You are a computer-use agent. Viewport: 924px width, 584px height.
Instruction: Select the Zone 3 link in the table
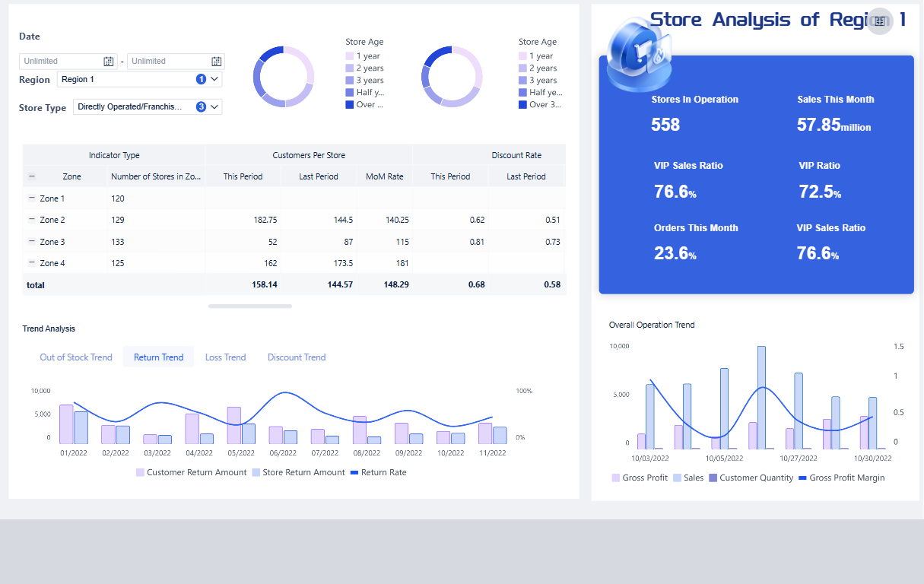coord(50,241)
